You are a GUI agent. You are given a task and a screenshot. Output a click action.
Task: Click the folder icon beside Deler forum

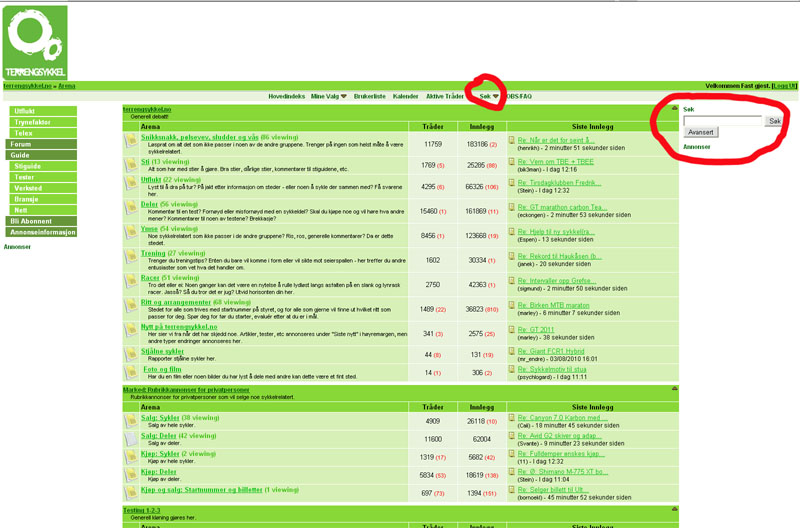(130, 210)
